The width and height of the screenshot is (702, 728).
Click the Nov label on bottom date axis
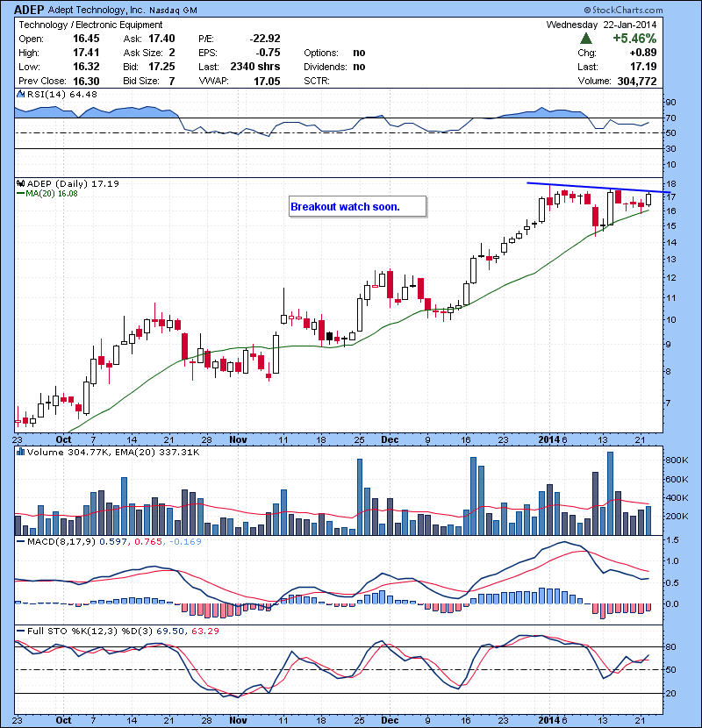coord(238,719)
